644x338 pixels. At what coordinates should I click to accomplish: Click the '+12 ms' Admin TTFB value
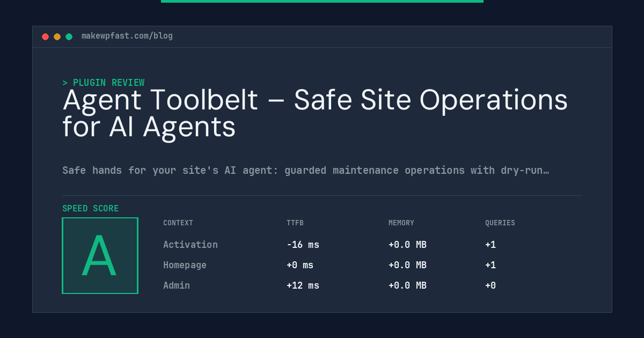click(x=303, y=285)
